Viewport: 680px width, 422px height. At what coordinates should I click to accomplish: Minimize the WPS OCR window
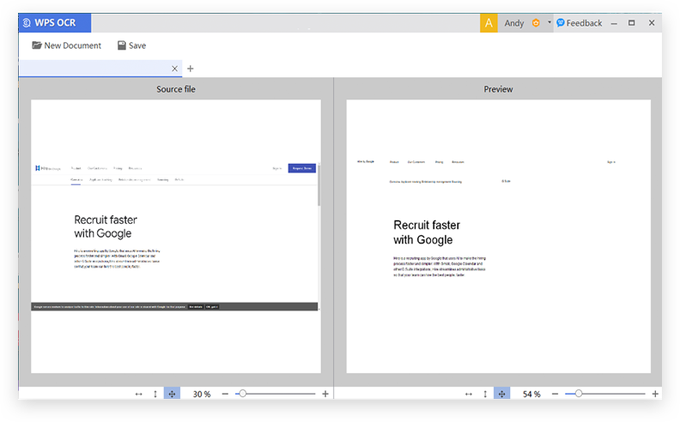point(614,23)
